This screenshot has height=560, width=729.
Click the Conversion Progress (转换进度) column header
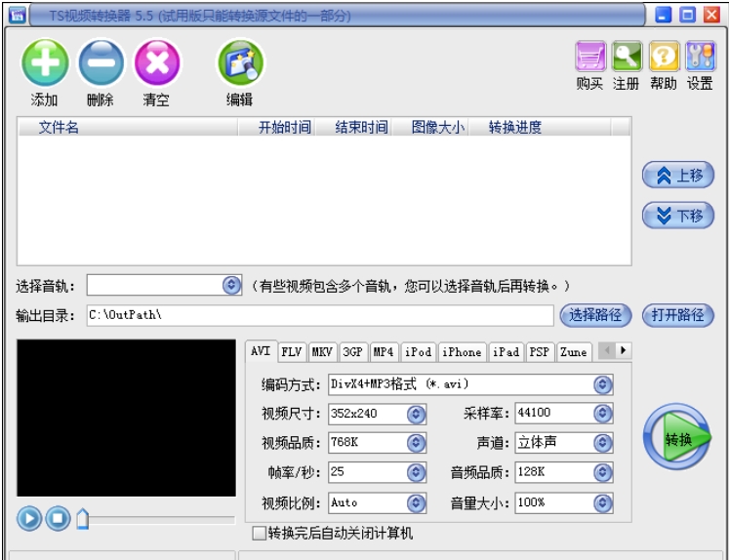coord(541,127)
